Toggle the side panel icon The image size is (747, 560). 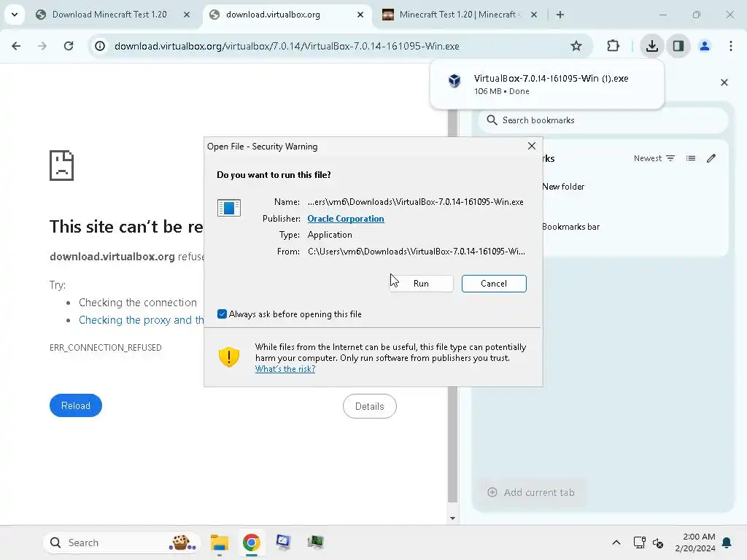pyautogui.click(x=678, y=46)
